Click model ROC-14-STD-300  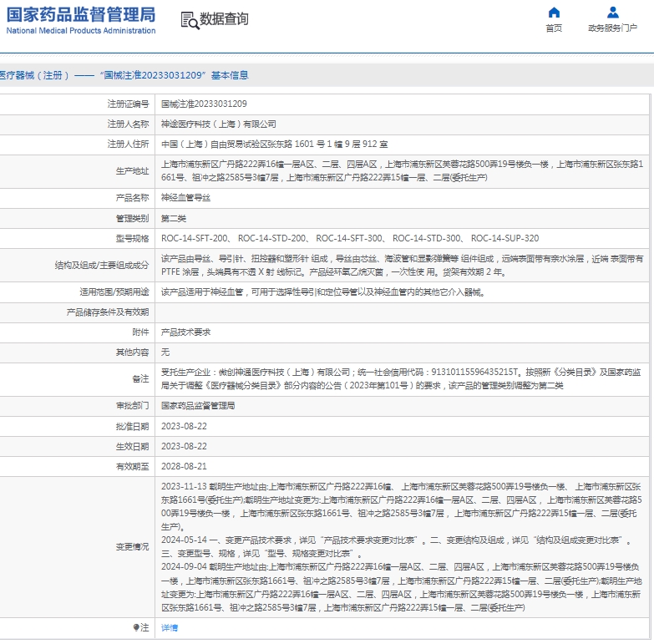(427, 238)
